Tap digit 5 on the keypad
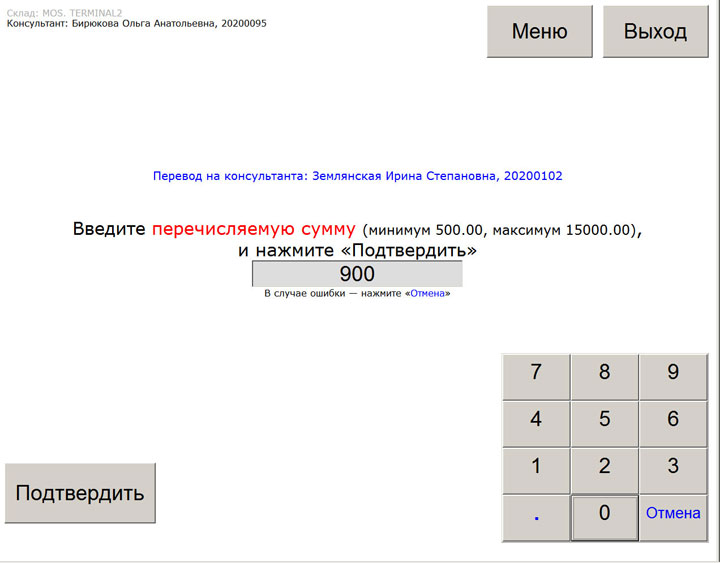The width and height of the screenshot is (720, 563). point(604,424)
